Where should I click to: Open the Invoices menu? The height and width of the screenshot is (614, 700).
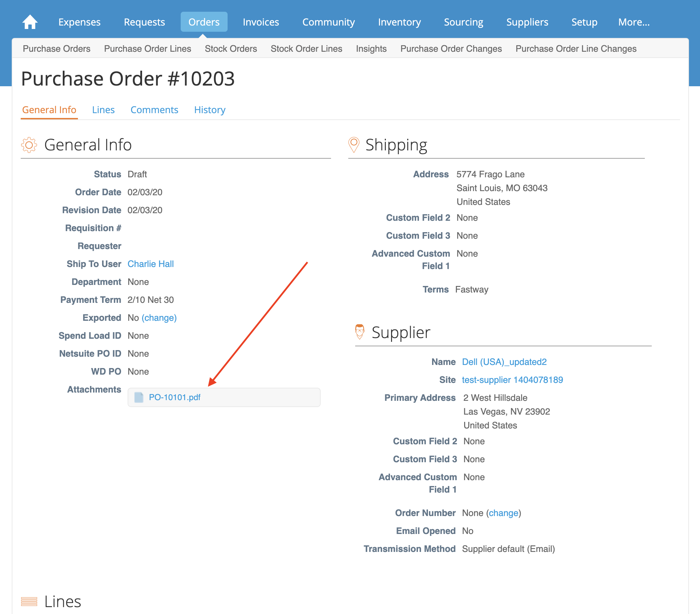click(261, 22)
